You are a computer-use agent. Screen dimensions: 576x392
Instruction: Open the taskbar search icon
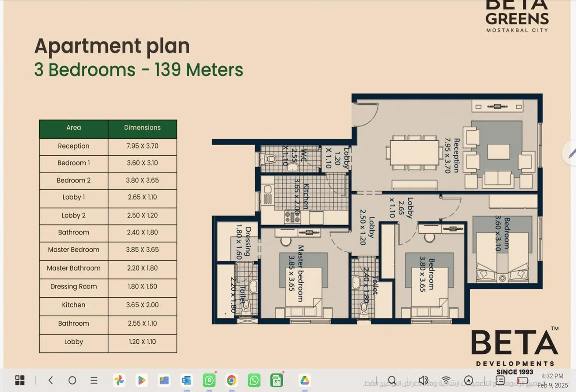click(x=392, y=380)
